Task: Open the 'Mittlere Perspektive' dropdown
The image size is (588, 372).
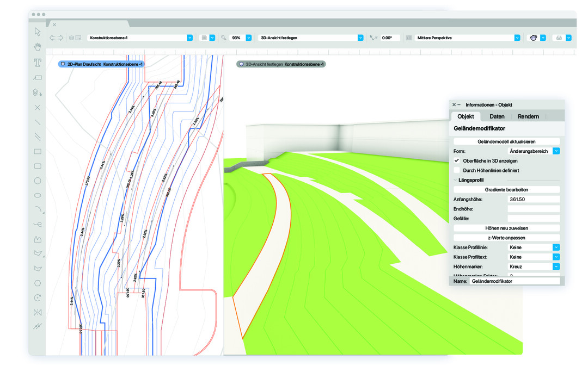Action: 517,38
